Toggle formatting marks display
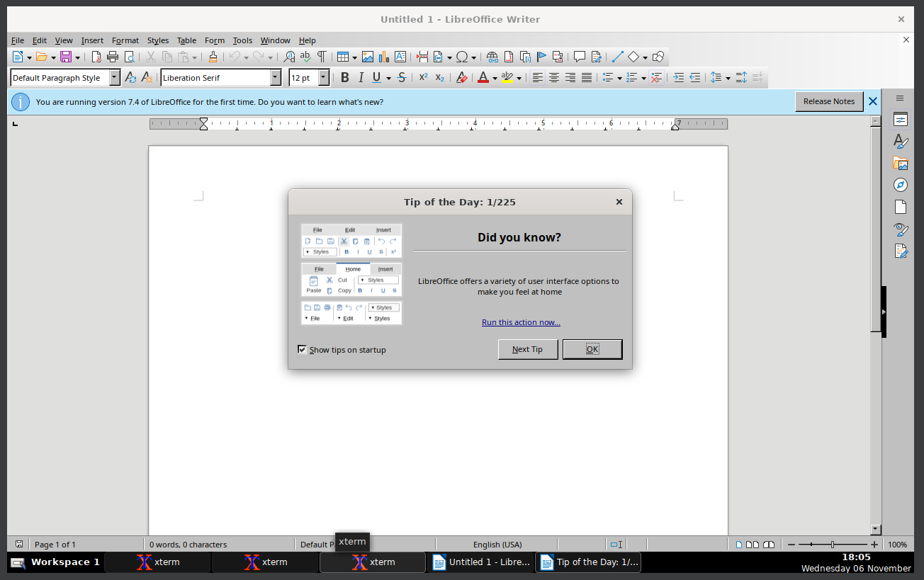 tap(321, 57)
